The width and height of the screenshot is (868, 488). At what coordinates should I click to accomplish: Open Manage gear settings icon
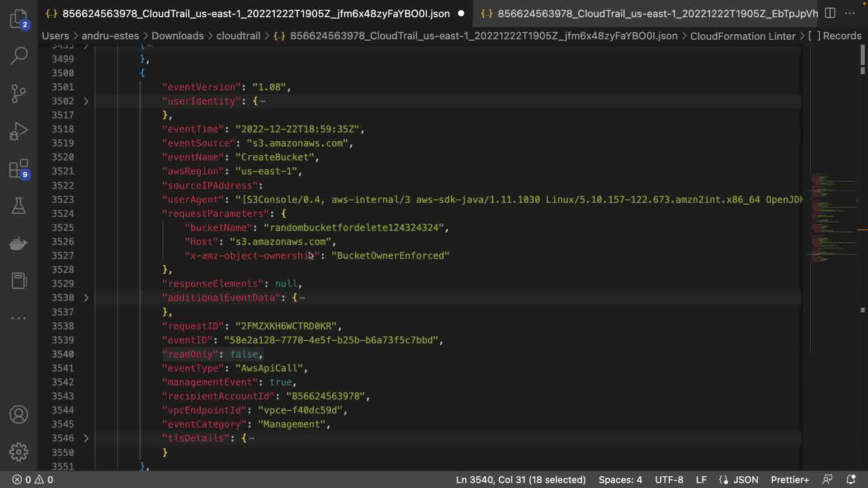[19, 451]
